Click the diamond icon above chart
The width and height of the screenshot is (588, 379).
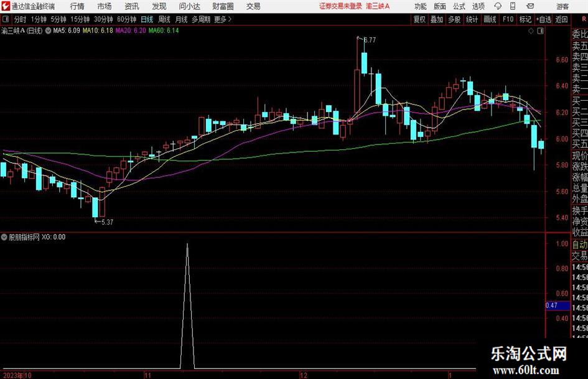click(531, 31)
